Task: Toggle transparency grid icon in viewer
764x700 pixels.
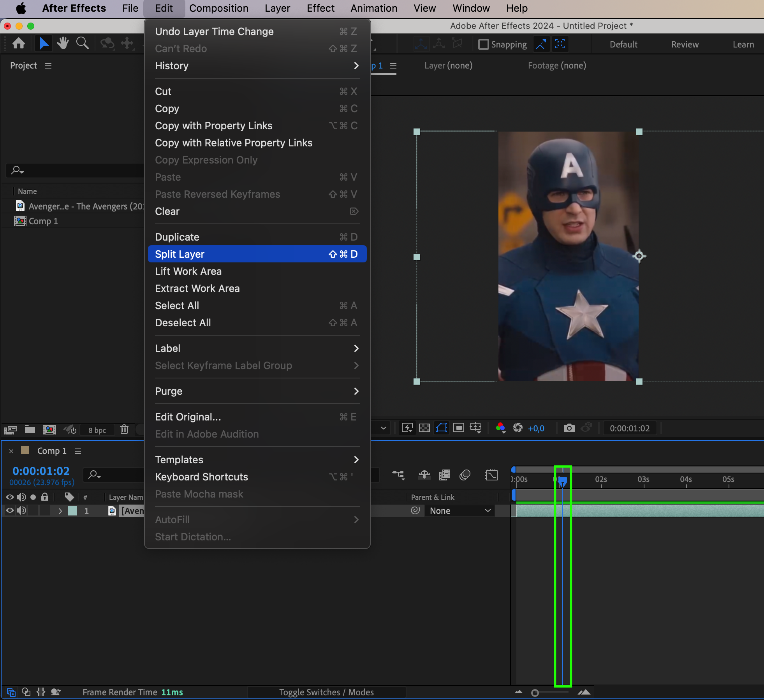Action: [x=424, y=428]
